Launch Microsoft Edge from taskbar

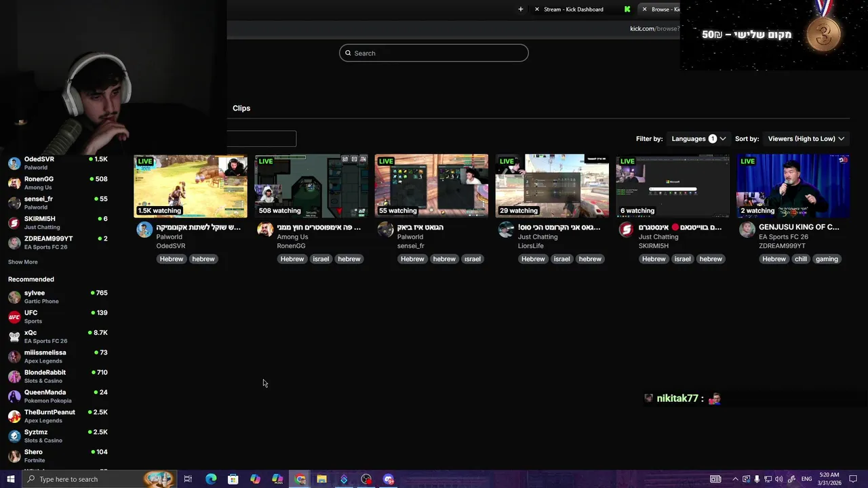point(211,479)
